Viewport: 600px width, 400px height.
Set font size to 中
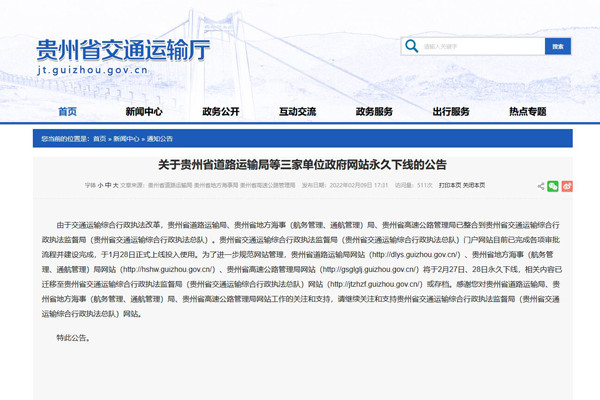click(108, 185)
